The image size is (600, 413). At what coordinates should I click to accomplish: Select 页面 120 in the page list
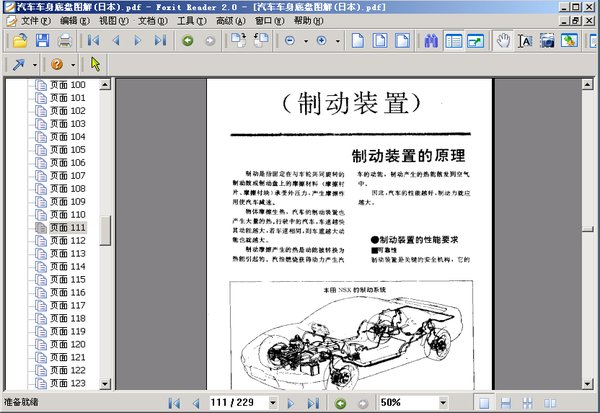[x=67, y=345]
